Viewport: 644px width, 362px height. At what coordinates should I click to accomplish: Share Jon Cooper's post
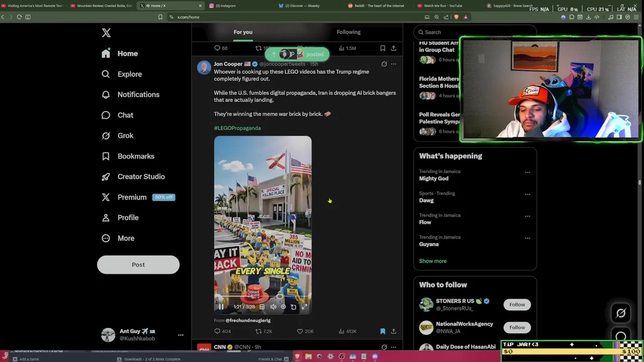point(393,331)
